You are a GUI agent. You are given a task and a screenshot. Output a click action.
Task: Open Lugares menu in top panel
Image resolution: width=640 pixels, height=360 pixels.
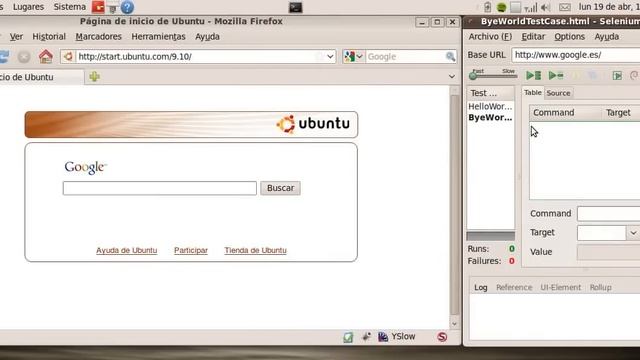(x=28, y=7)
